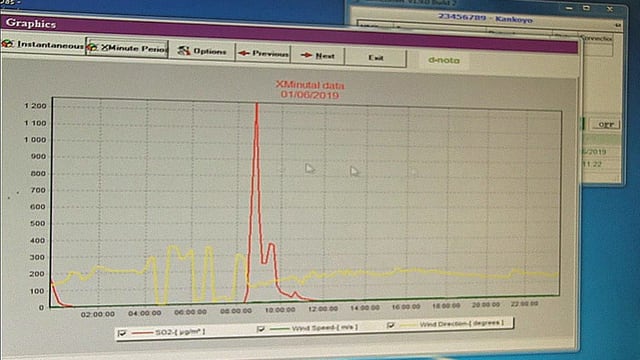This screenshot has height=360, width=640.
Task: Click the Instantaneous button icon
Action: tap(7, 43)
